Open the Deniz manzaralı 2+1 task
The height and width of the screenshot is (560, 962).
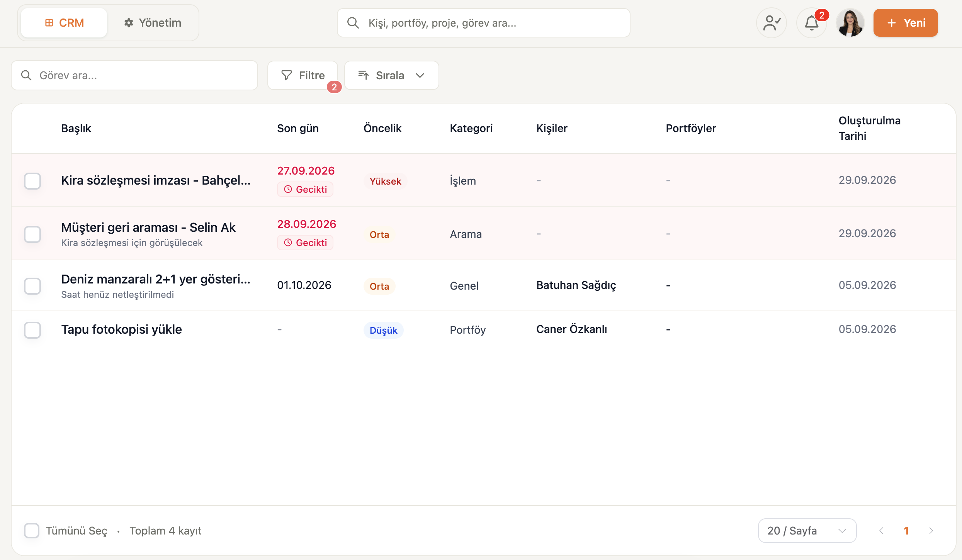156,279
